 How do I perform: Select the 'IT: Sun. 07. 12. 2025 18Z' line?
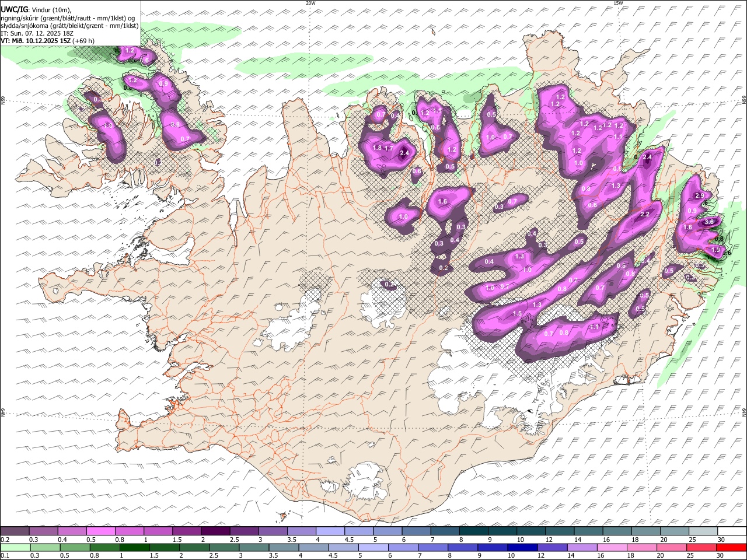[x=37, y=33]
